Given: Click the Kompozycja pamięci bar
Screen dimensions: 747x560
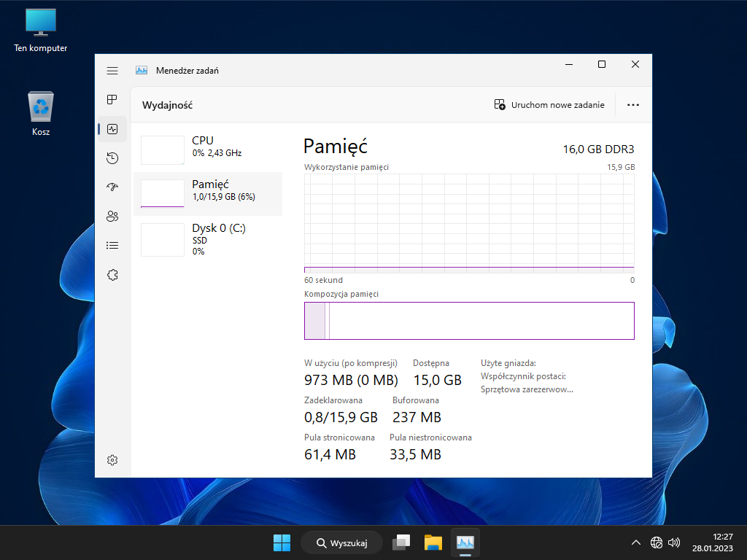Looking at the screenshot, I should [x=469, y=321].
